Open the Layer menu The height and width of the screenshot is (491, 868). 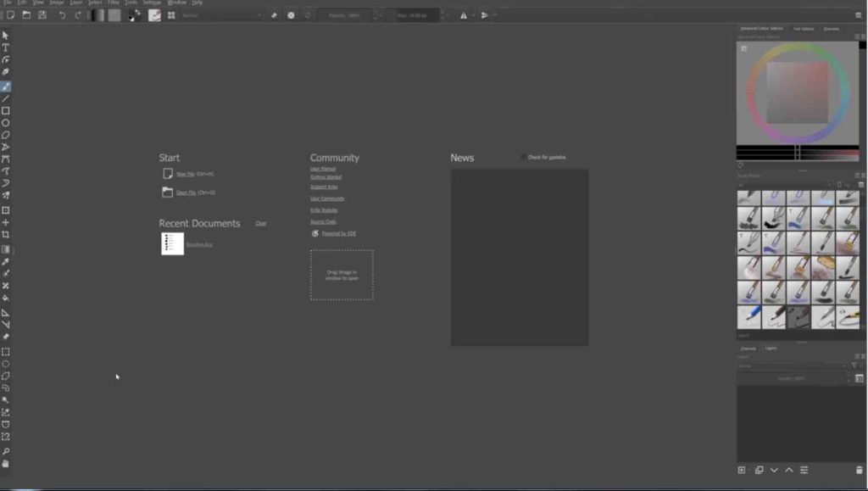click(x=75, y=3)
